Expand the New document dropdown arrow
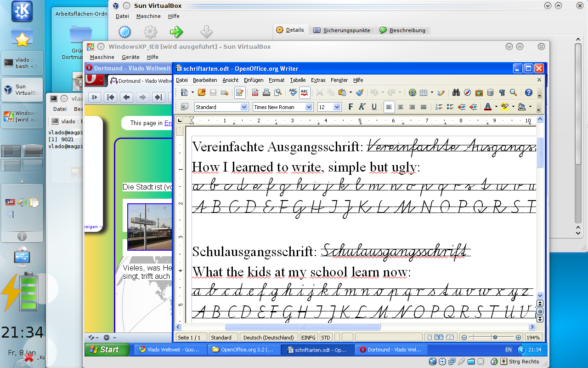 click(192, 92)
